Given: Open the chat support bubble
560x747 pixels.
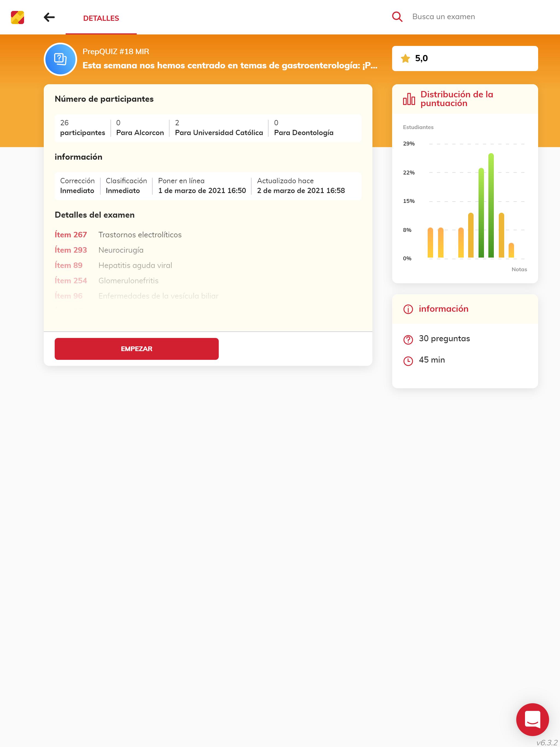Looking at the screenshot, I should pos(532,719).
